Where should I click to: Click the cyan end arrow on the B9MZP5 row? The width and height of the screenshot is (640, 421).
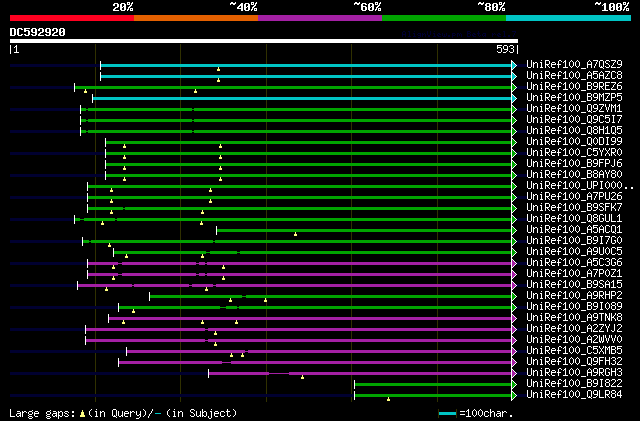click(x=514, y=98)
